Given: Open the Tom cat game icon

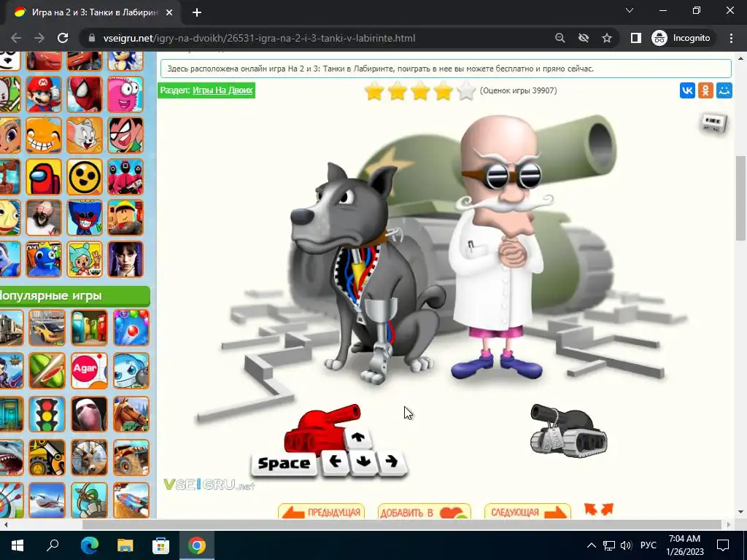Looking at the screenshot, I should click(x=85, y=135).
